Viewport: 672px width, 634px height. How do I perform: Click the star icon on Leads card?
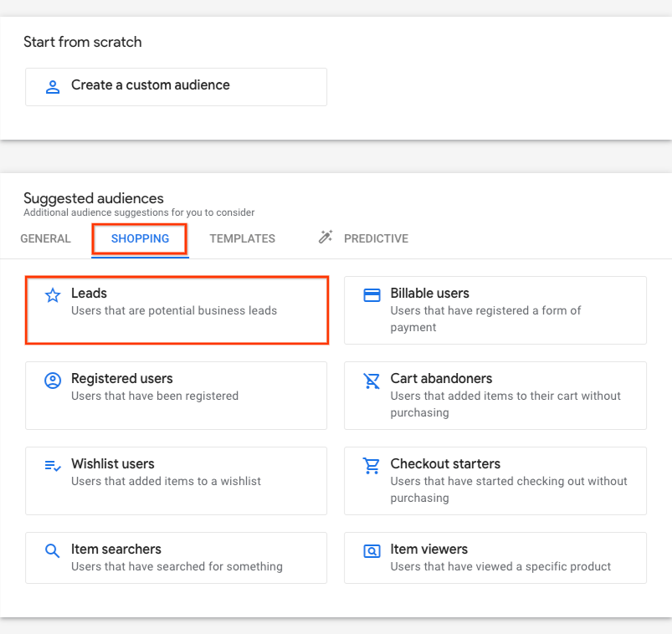click(x=53, y=295)
